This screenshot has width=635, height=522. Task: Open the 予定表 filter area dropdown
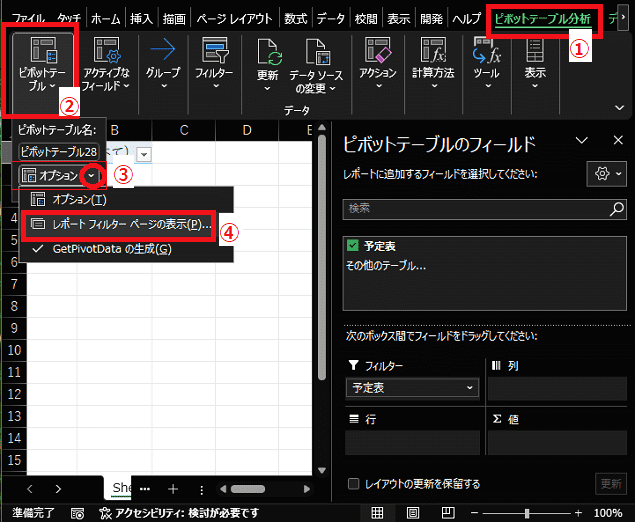pyautogui.click(x=412, y=387)
